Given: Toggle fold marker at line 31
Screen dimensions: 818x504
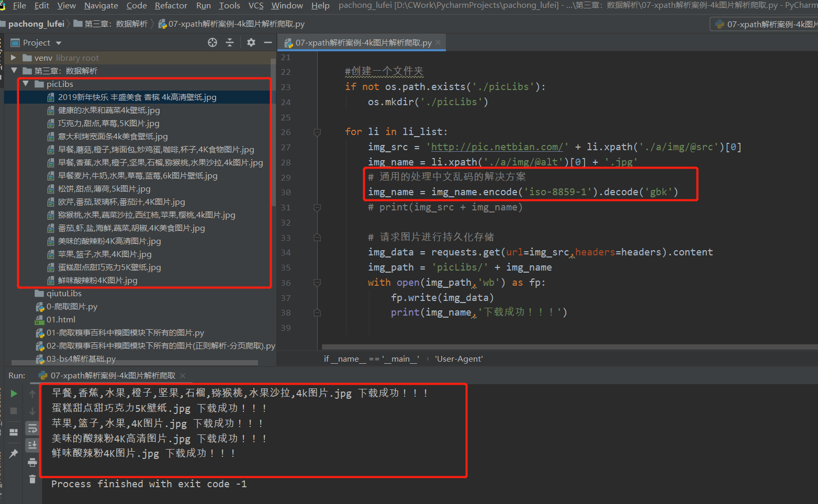Looking at the screenshot, I should pyautogui.click(x=317, y=208).
